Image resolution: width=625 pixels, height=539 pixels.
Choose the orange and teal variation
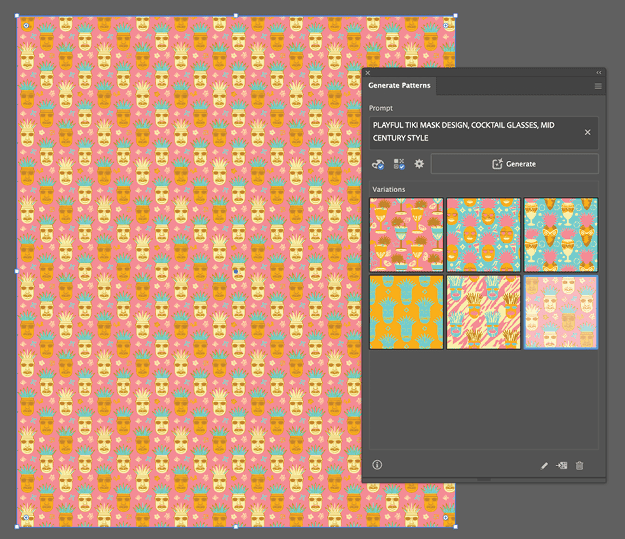click(x=406, y=312)
